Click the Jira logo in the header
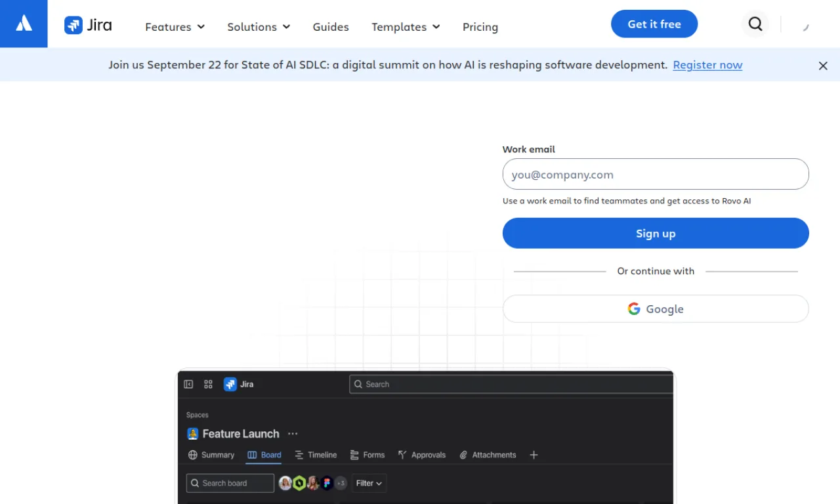Screen dimensions: 840x504 (x=88, y=25)
